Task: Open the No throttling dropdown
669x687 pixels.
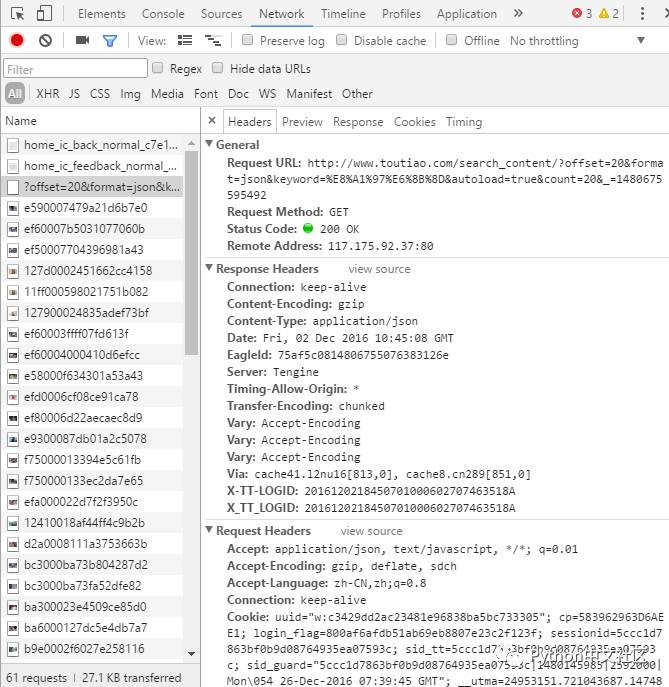Action: (x=578, y=41)
